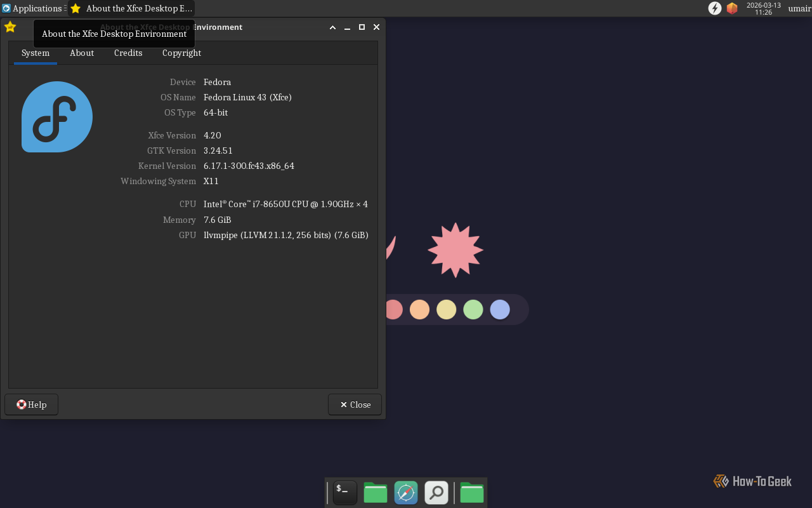
Task: Click the Close button at the bottom of the window
Action: pyautogui.click(x=355, y=404)
